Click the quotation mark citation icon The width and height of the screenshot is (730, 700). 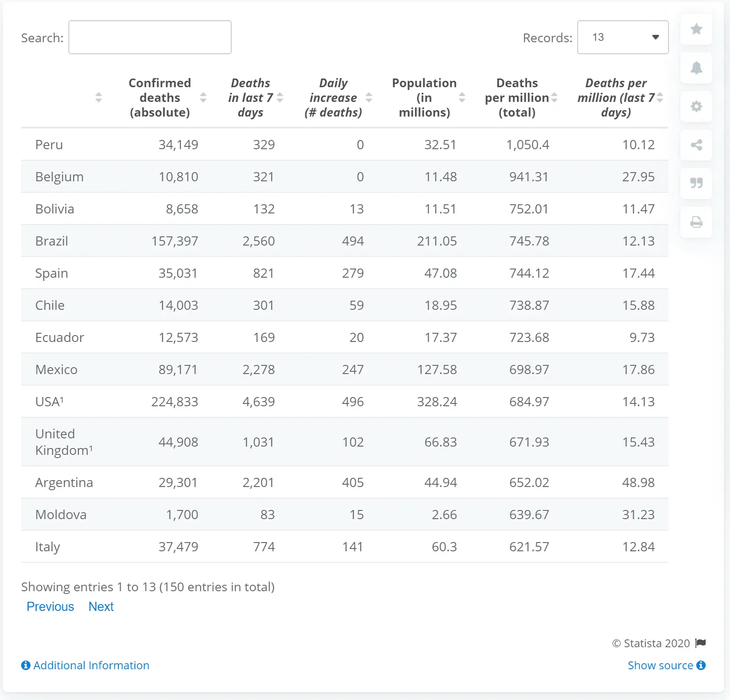pos(696,184)
